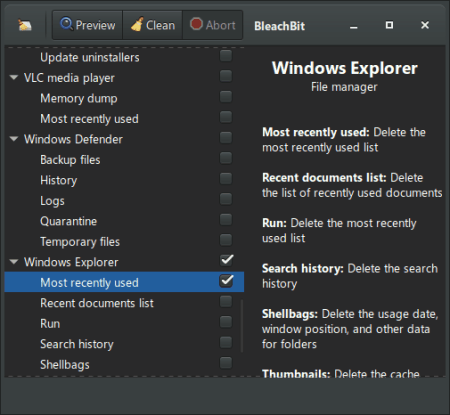
Task: Select the Recent documents list item
Action: pos(124,303)
